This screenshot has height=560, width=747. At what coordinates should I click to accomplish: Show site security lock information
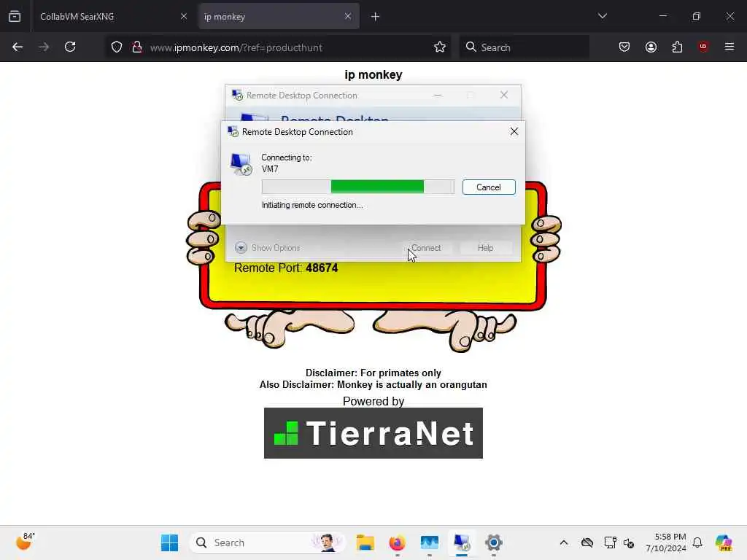click(x=136, y=47)
